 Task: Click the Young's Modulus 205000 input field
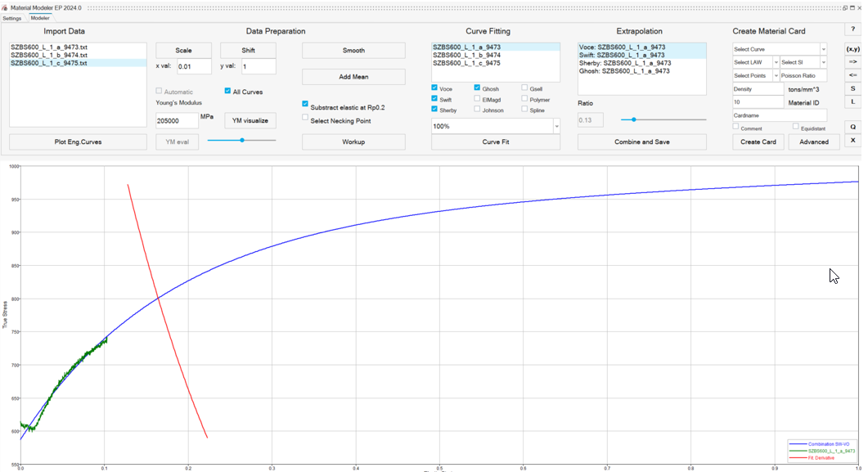(177, 120)
